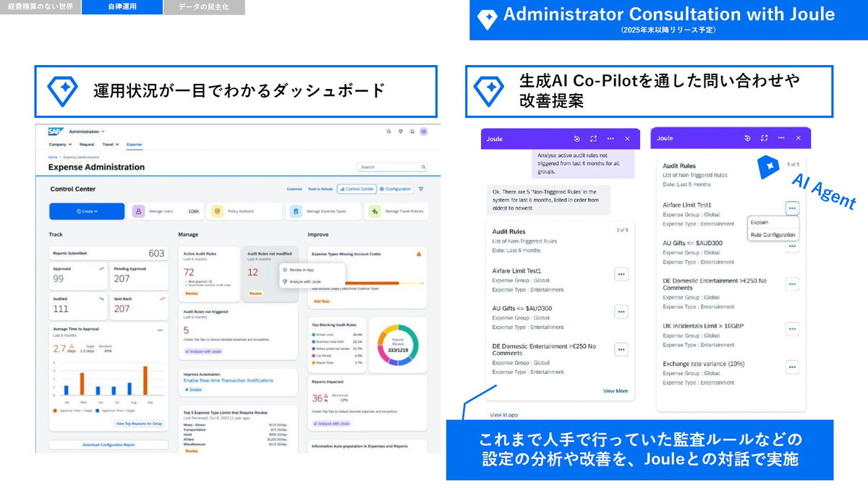Viewport: 868px width, 488px height.
Task: Open the Reports Submitted 603 card
Action: 109,254
